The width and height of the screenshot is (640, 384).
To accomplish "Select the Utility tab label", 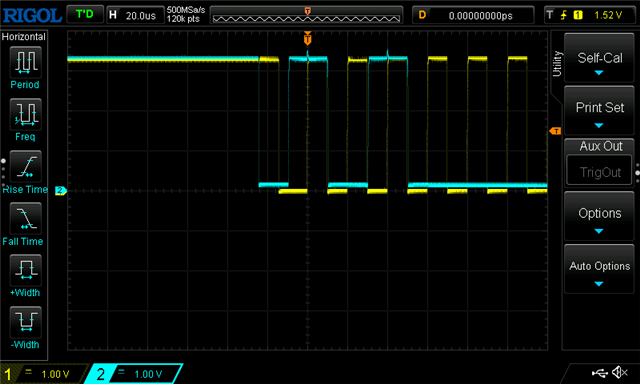I will (x=557, y=64).
